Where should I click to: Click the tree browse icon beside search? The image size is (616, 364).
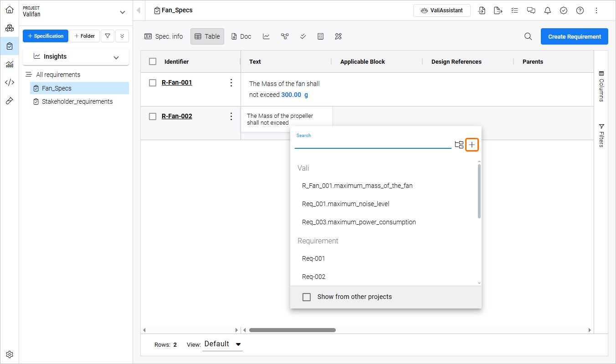click(459, 145)
